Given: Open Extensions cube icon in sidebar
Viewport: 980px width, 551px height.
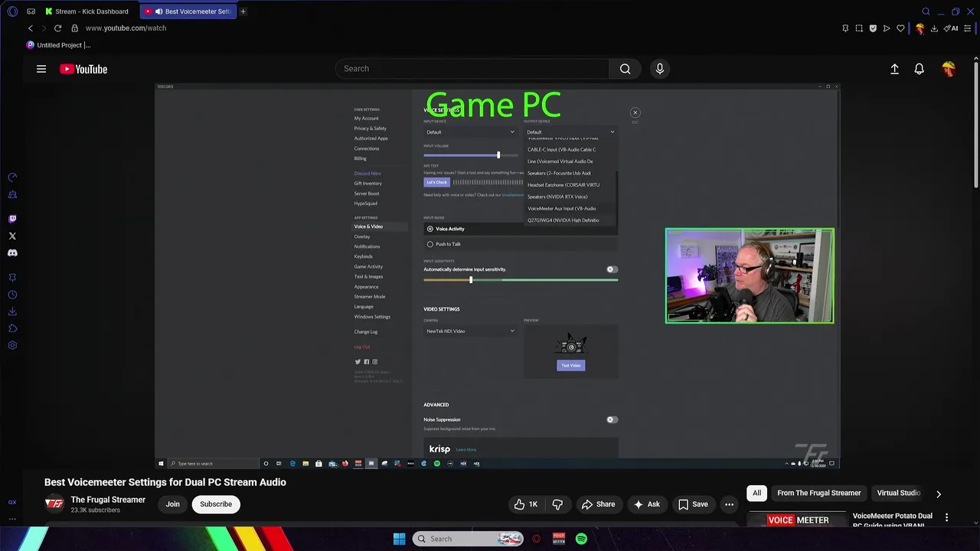Looking at the screenshot, I should pyautogui.click(x=12, y=328).
